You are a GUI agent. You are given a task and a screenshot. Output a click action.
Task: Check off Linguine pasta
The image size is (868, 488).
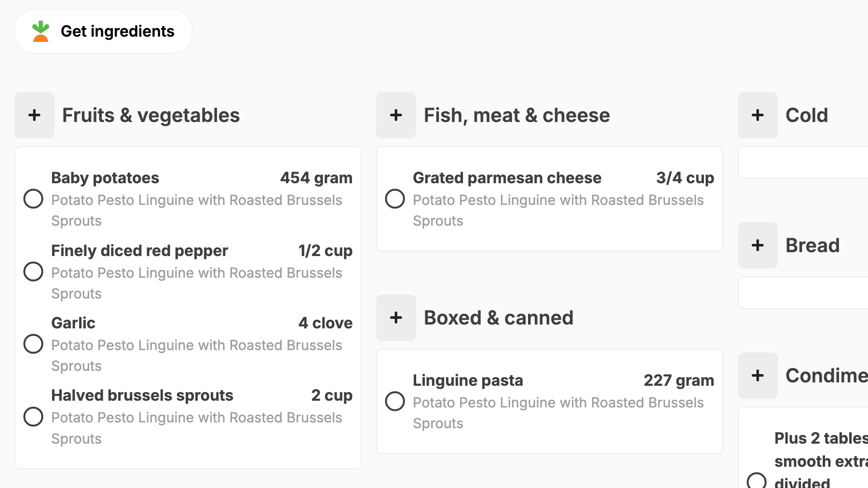tap(395, 401)
